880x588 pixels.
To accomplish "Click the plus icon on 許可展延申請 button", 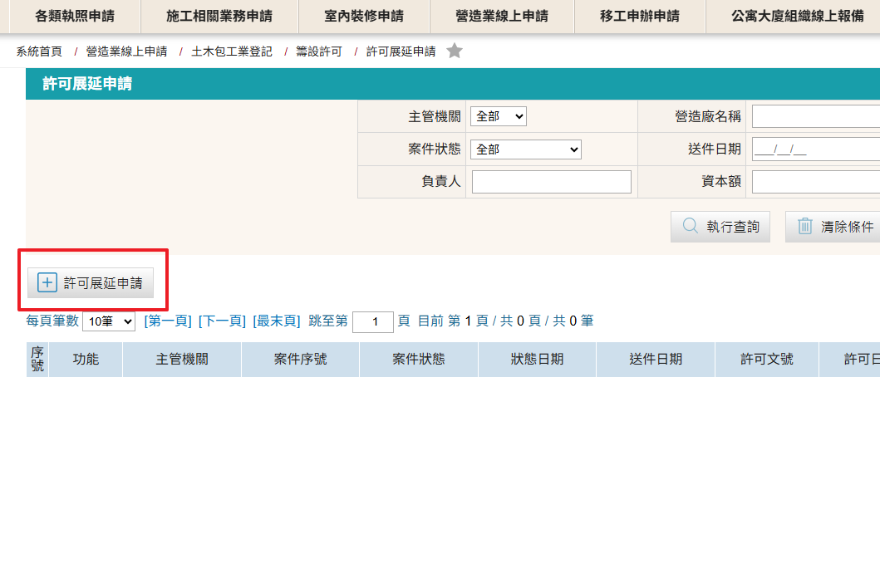I will [x=47, y=283].
